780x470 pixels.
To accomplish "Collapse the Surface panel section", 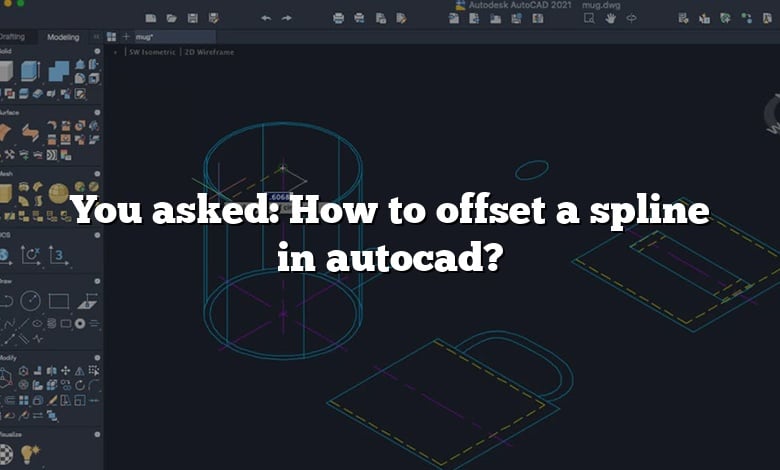I will click(97, 112).
